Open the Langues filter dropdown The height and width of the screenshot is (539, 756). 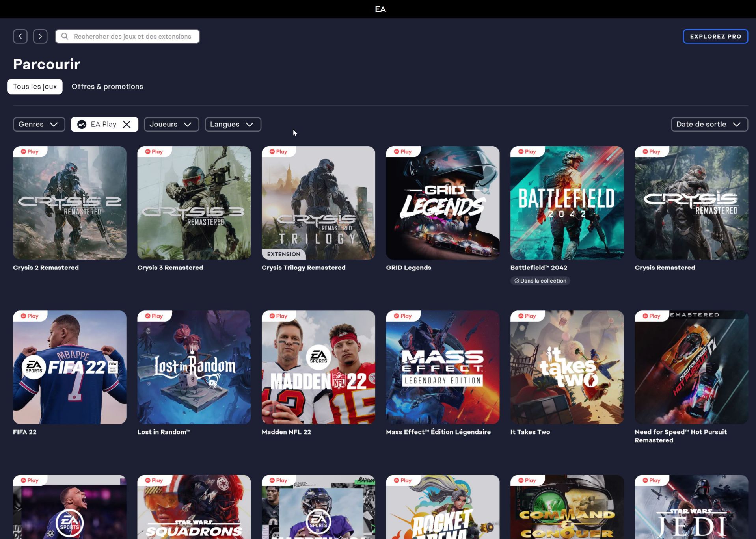(233, 125)
